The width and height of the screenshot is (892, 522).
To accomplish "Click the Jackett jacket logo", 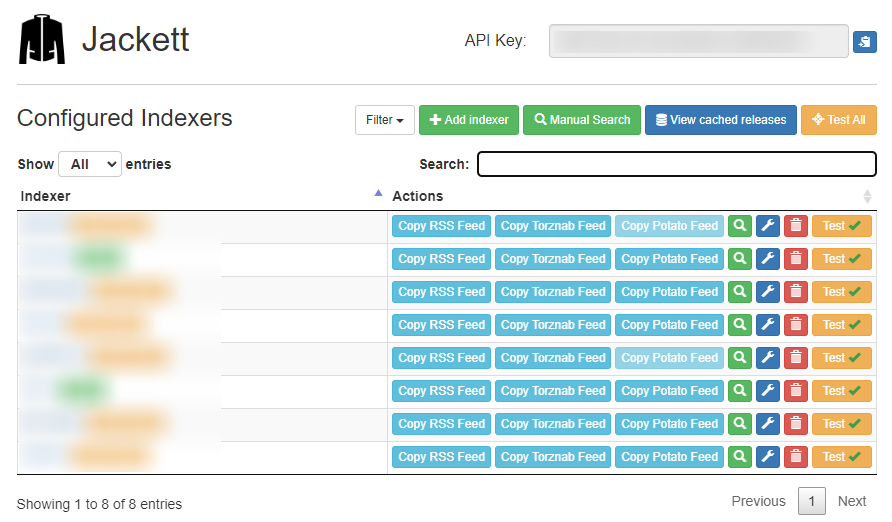I will (x=42, y=39).
